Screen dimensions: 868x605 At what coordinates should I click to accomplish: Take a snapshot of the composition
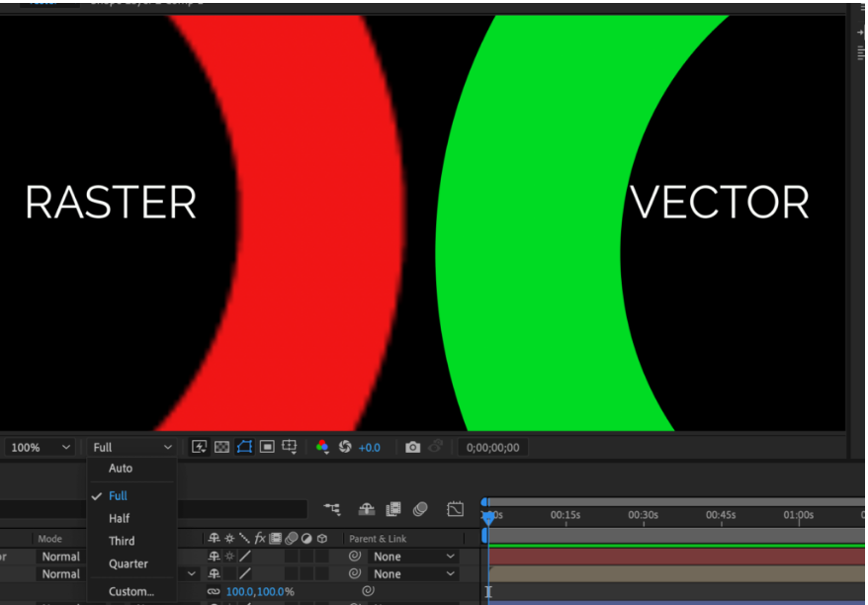coord(413,447)
